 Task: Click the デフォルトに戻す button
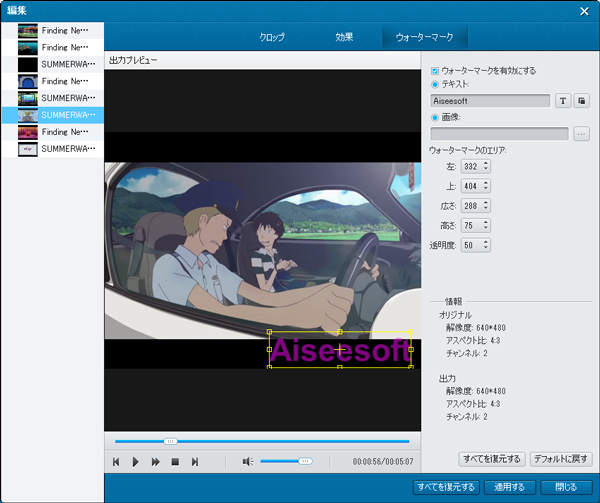tap(561, 459)
